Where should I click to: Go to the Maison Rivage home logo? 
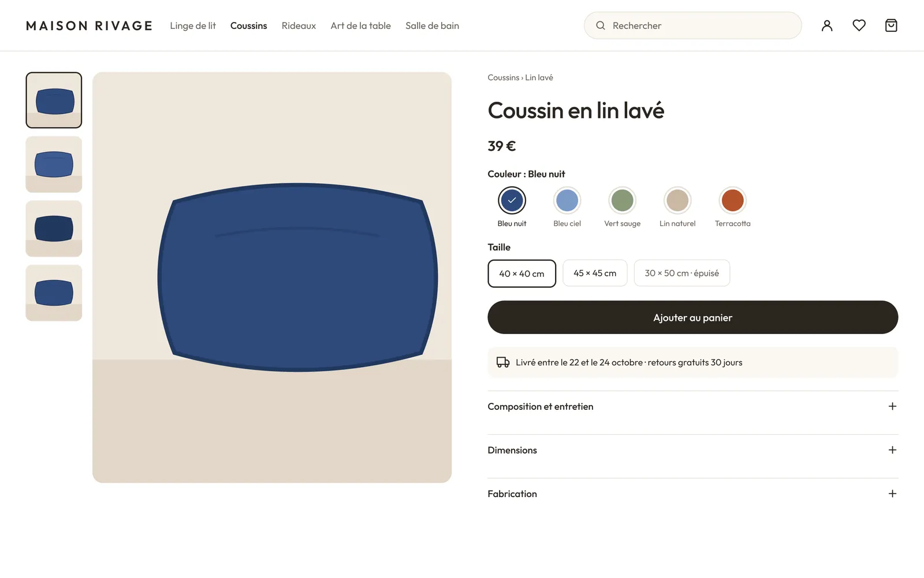[90, 25]
